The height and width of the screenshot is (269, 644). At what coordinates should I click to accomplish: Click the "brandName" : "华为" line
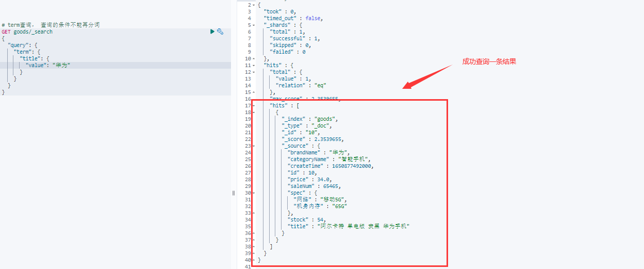point(320,152)
